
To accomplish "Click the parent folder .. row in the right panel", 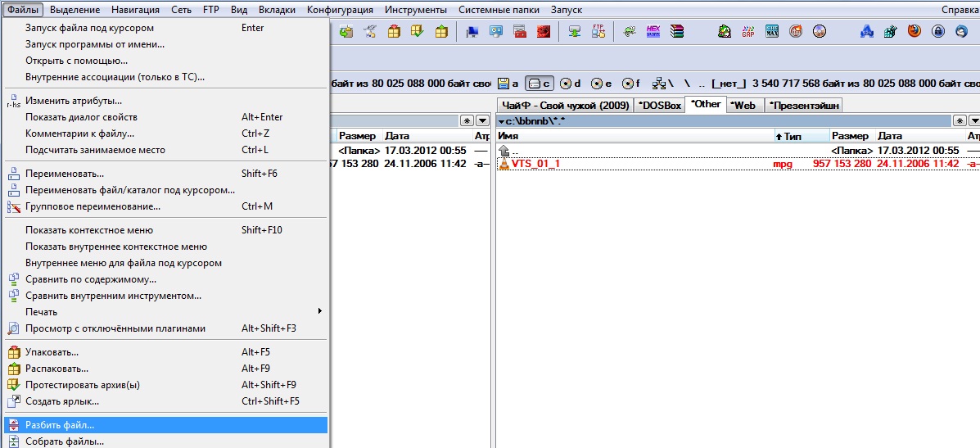I will tap(738, 151).
